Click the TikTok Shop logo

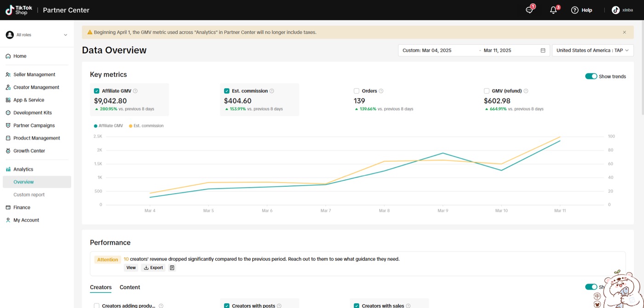tap(18, 10)
